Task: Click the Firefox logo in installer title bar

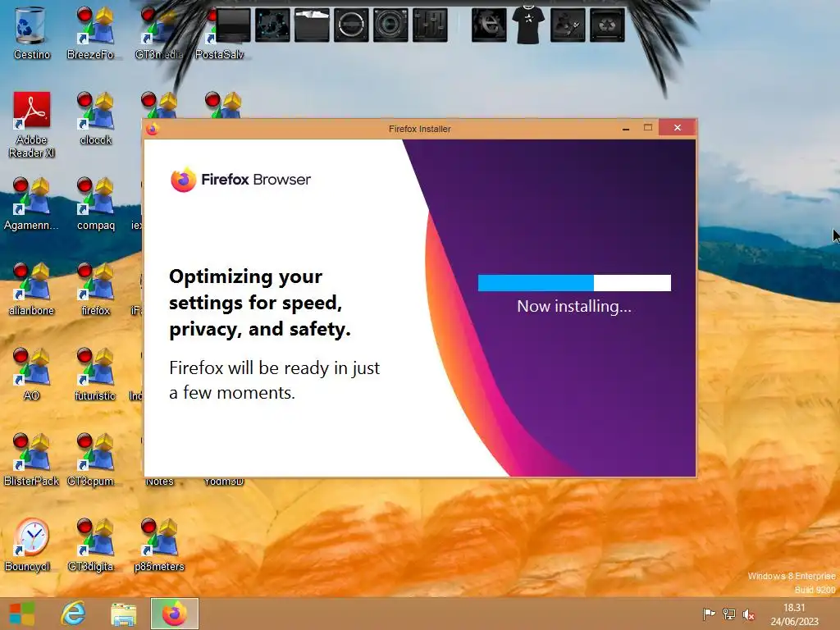Action: click(152, 129)
